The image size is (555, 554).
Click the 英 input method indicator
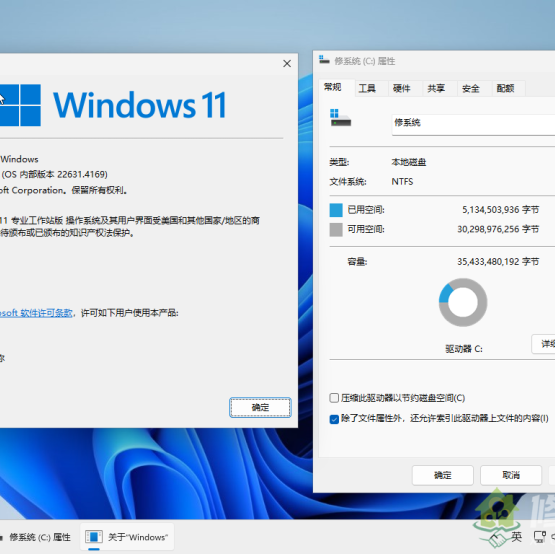(516, 537)
